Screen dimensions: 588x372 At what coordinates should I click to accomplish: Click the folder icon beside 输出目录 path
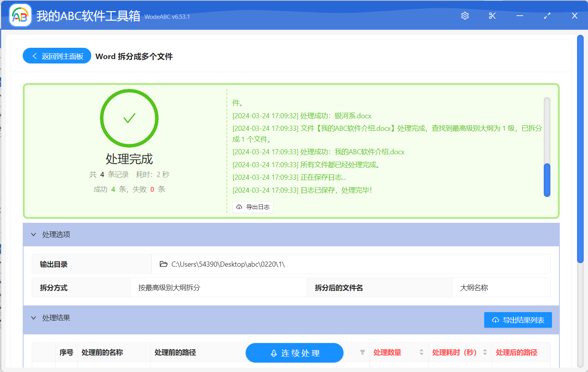(164, 264)
